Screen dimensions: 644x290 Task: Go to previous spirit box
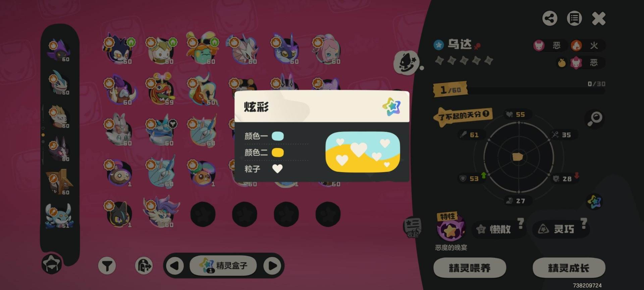(175, 266)
